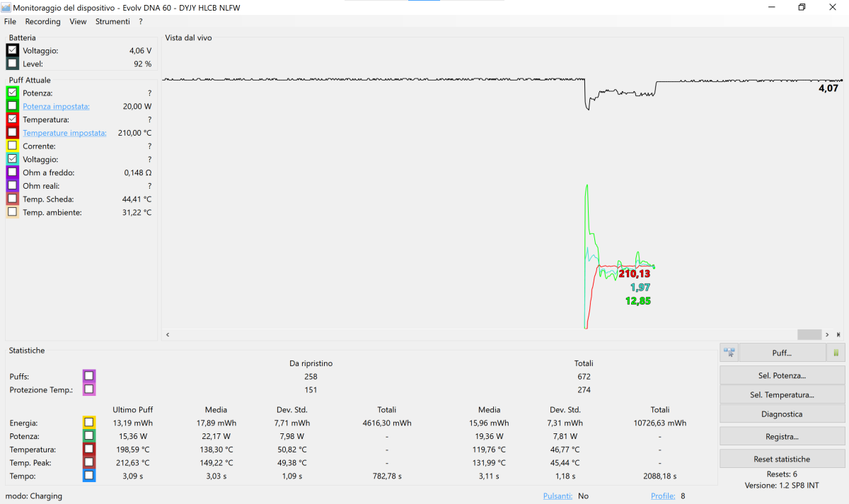Click the Resets: 6 text
The height and width of the screenshot is (504, 849).
[x=782, y=474]
